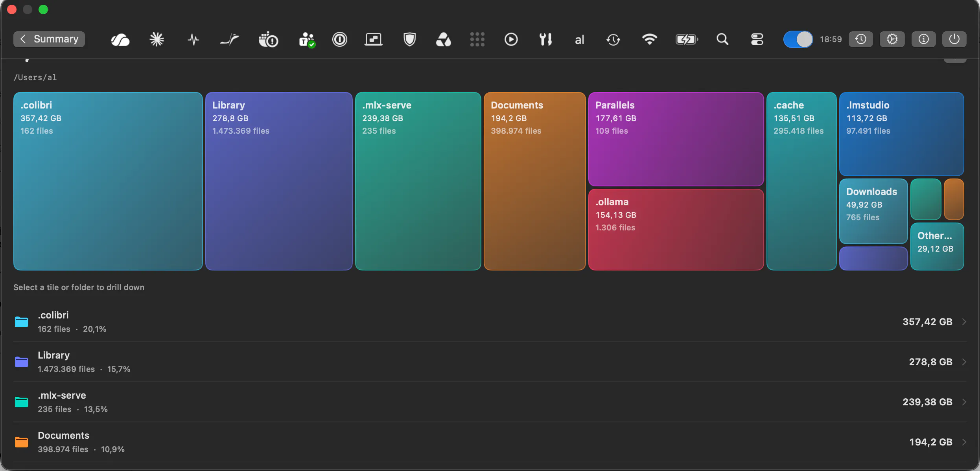The width and height of the screenshot is (980, 471).
Task: Drill into the .colibri tile
Action: tap(108, 181)
